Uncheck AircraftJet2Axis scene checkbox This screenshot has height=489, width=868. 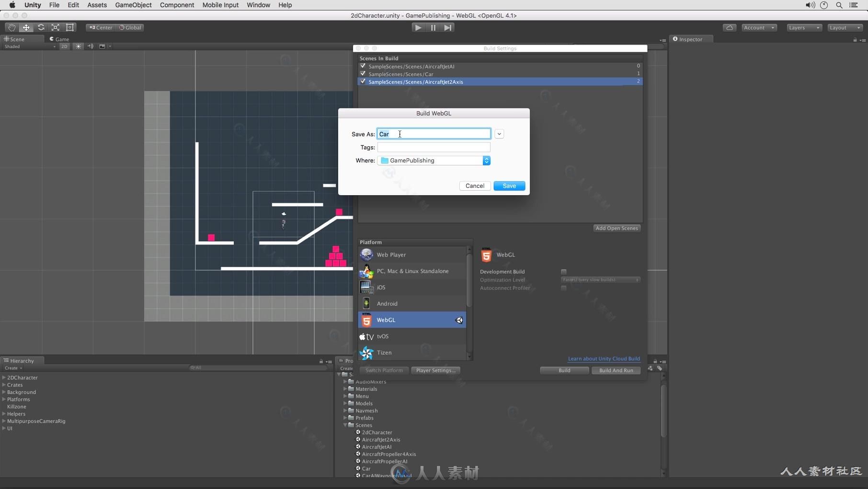363,81
